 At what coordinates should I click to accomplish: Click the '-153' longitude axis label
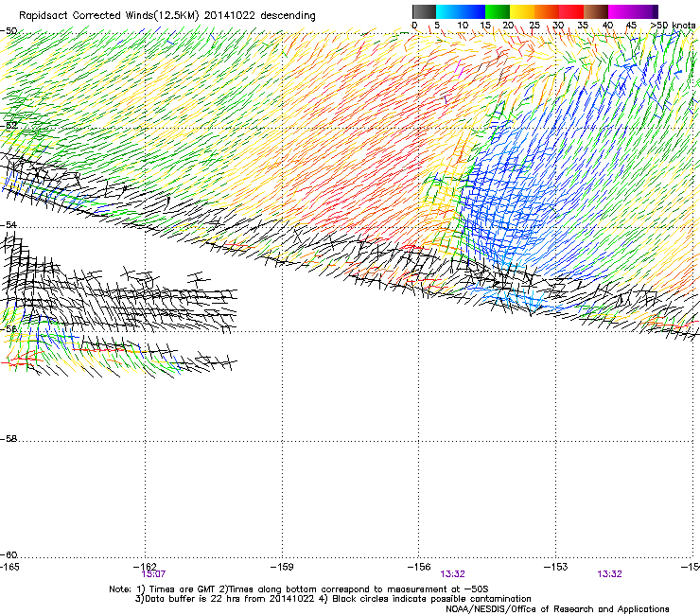coord(555,567)
